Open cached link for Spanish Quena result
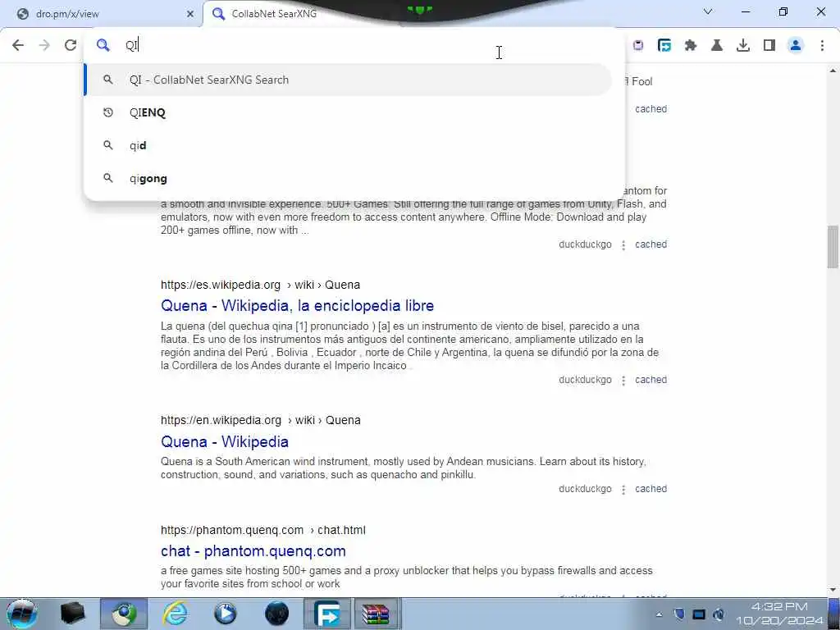 point(651,380)
